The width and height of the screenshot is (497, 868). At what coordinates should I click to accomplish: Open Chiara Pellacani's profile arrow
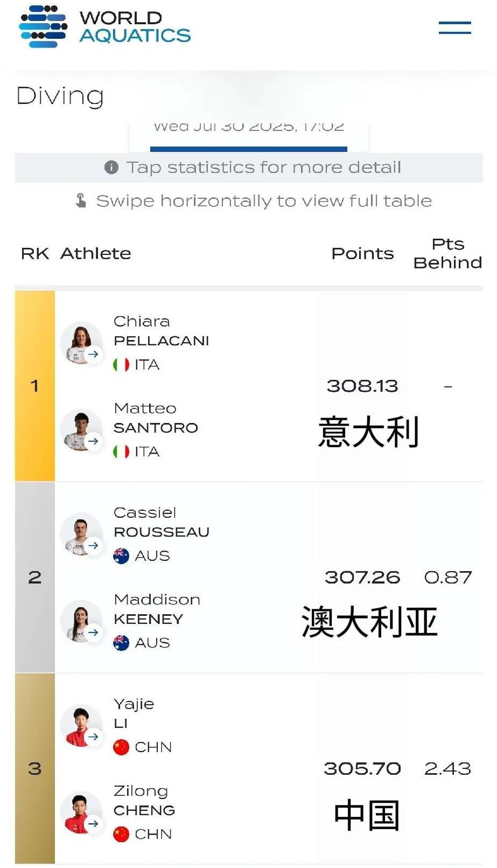click(x=94, y=354)
